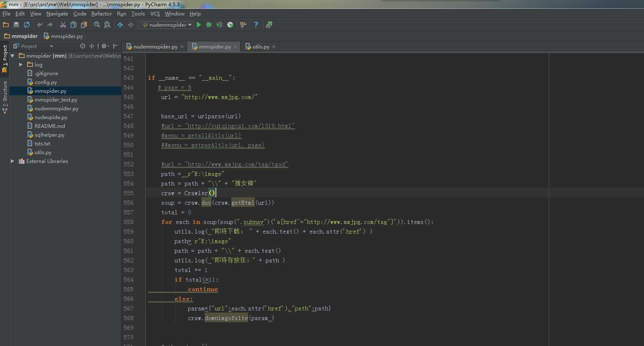This screenshot has width=644, height=346.
Task: Open the Code menu
Action: (x=80, y=14)
